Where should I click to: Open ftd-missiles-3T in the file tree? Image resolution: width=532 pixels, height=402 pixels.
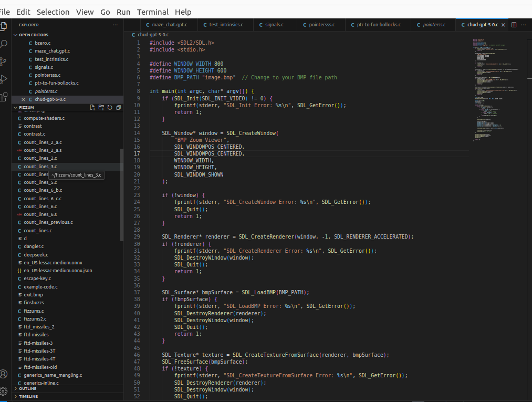tap(67, 351)
